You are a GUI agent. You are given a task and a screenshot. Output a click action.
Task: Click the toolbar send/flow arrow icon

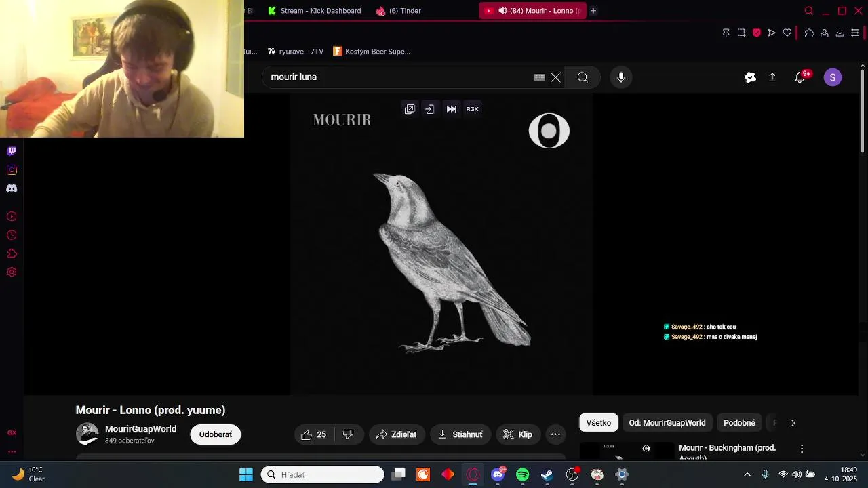point(772,33)
